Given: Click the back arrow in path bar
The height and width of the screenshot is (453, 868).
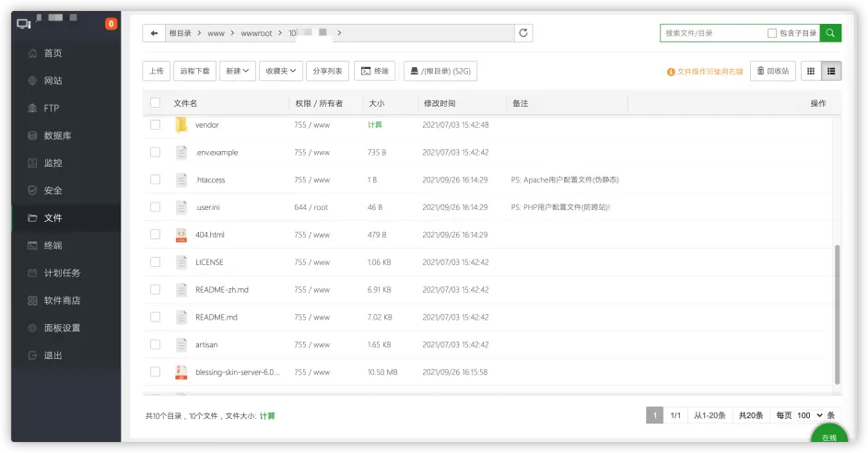Looking at the screenshot, I should click(x=154, y=33).
